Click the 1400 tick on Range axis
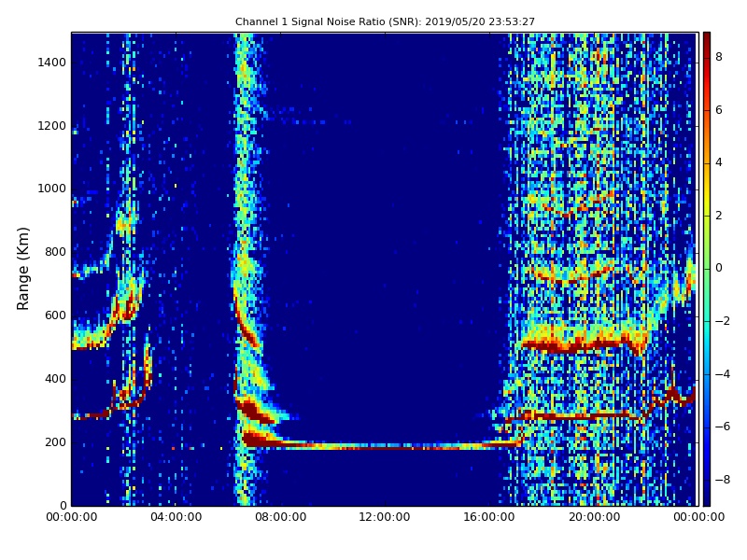Viewport: 747px width, 560px height. coord(52,63)
